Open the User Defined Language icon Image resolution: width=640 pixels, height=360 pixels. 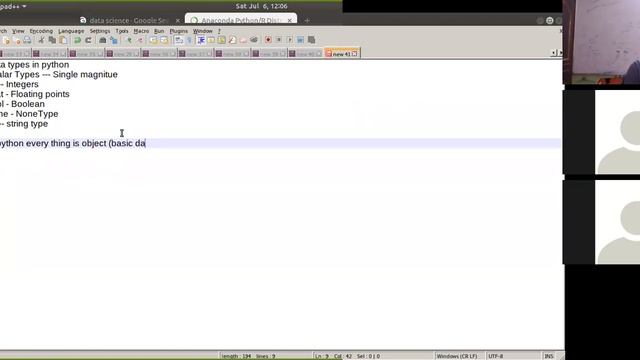pyautogui.click(x=211, y=40)
